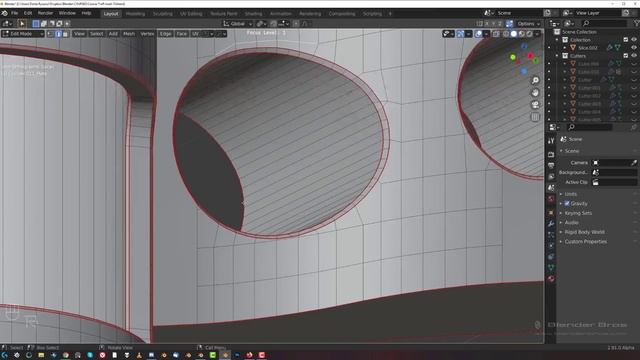
Task: Choose the set new selection mode icon
Action: 36,24
